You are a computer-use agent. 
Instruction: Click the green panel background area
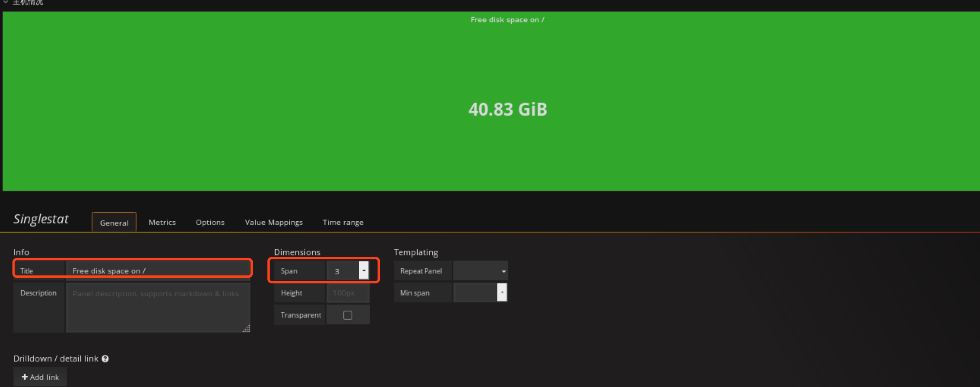point(242,121)
